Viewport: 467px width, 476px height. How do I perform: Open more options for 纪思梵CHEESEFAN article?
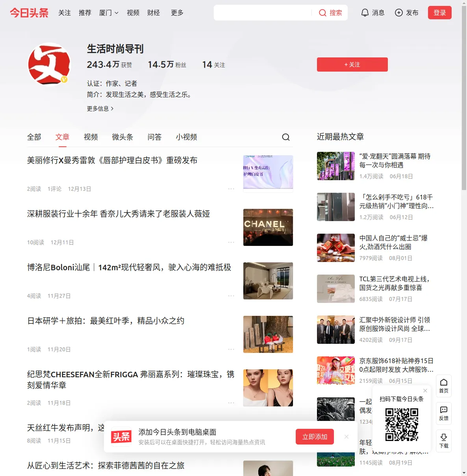231,403
